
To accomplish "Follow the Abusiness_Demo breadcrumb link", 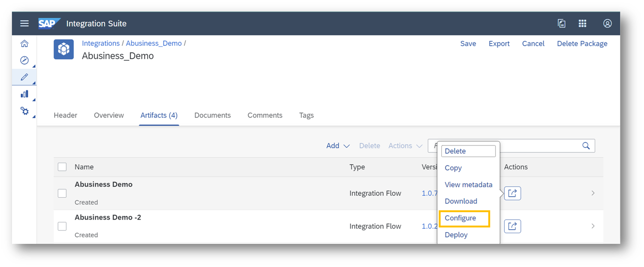I will click(154, 43).
